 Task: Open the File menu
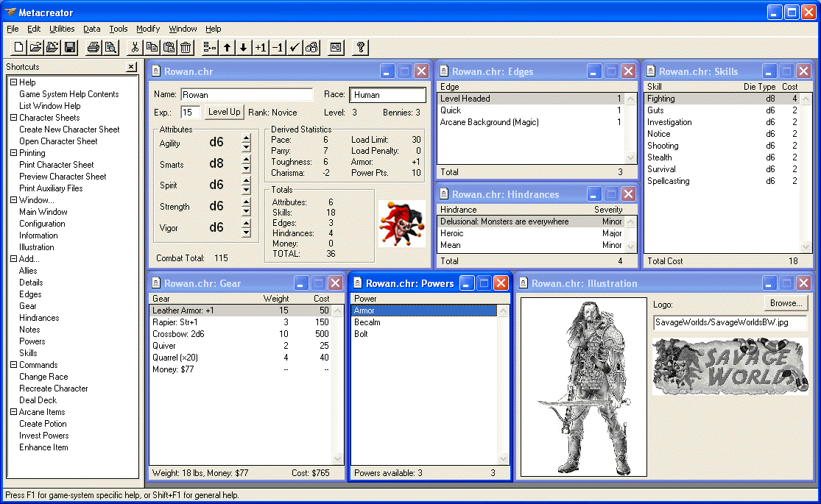tap(13, 29)
